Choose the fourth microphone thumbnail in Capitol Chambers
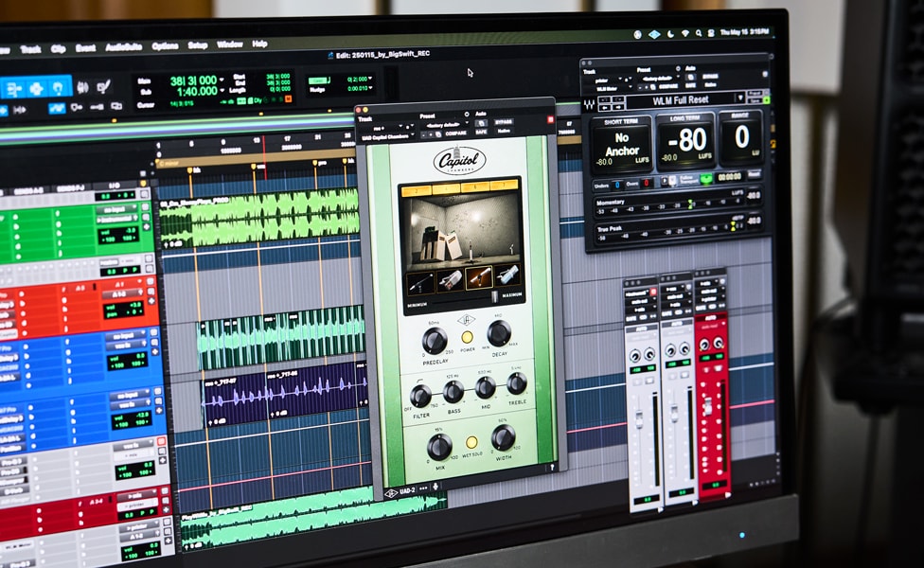The image size is (924, 568). (x=507, y=275)
